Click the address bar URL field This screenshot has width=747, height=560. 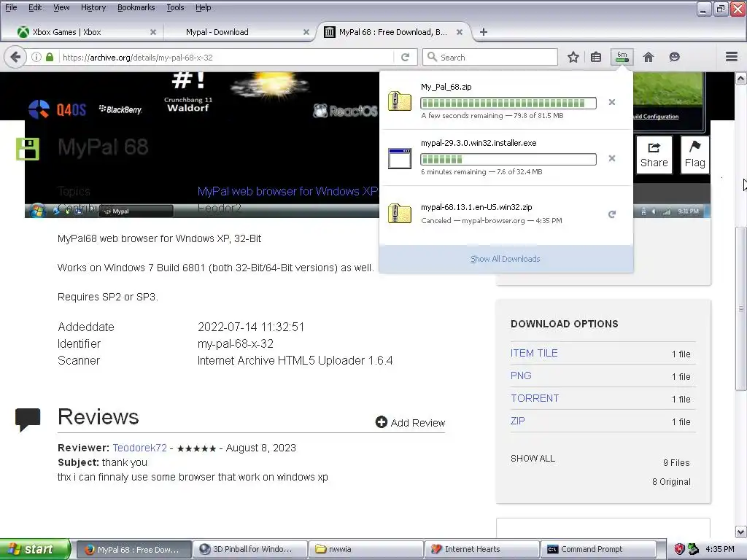[228, 57]
